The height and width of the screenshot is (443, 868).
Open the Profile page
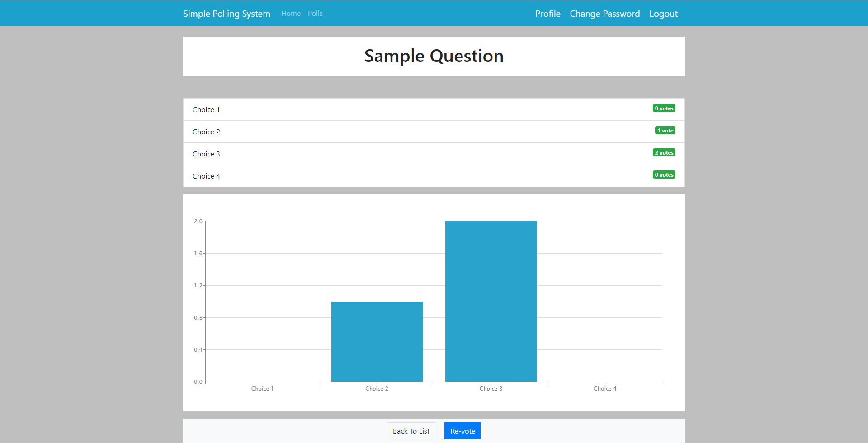tap(548, 14)
